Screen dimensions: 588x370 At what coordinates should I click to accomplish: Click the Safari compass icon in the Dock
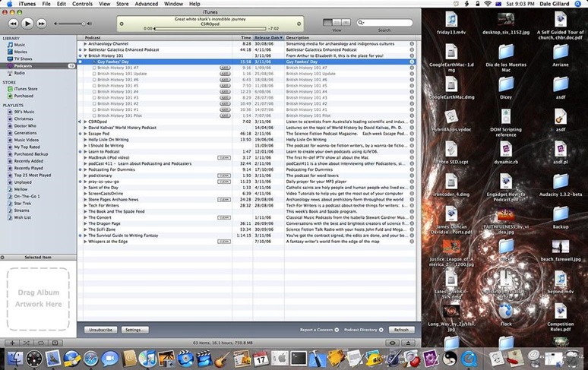point(90,359)
